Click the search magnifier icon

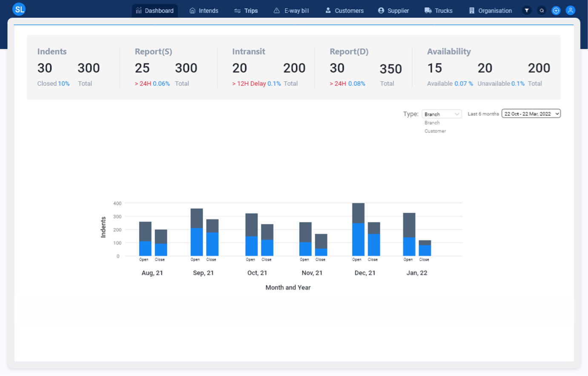542,11
